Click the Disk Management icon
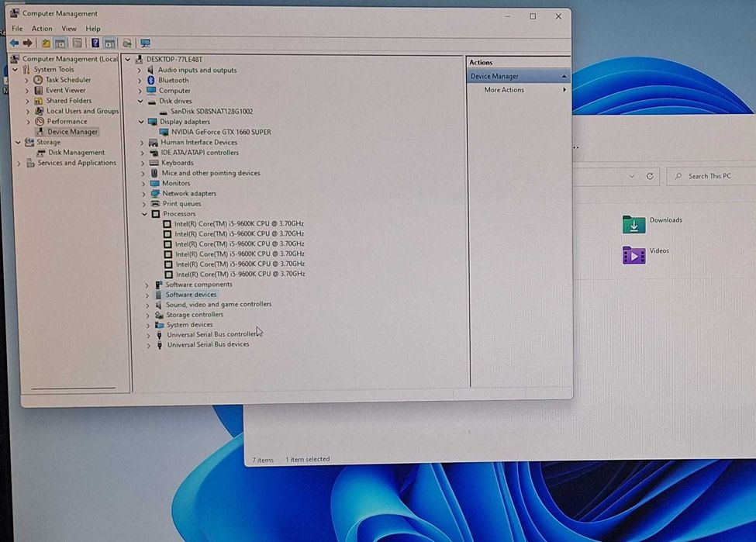The width and height of the screenshot is (756, 542). pyautogui.click(x=41, y=153)
